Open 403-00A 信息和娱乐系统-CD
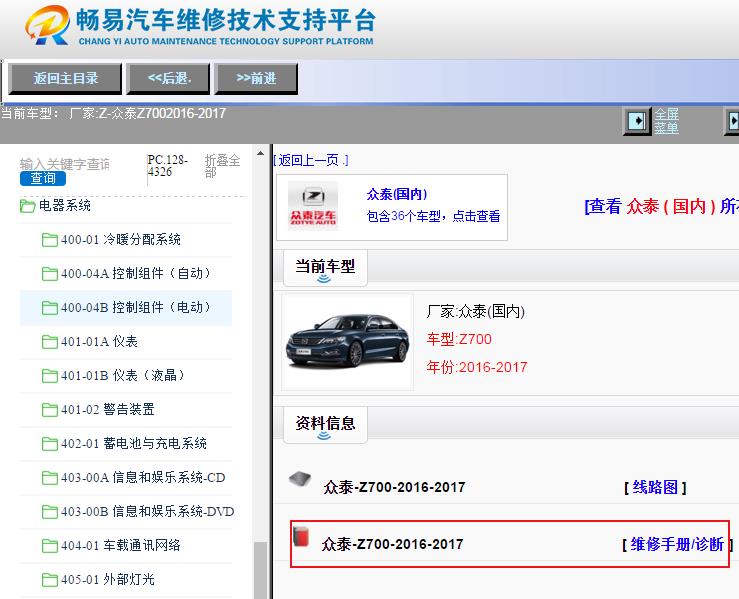Viewport: 739px width, 599px height. click(143, 477)
